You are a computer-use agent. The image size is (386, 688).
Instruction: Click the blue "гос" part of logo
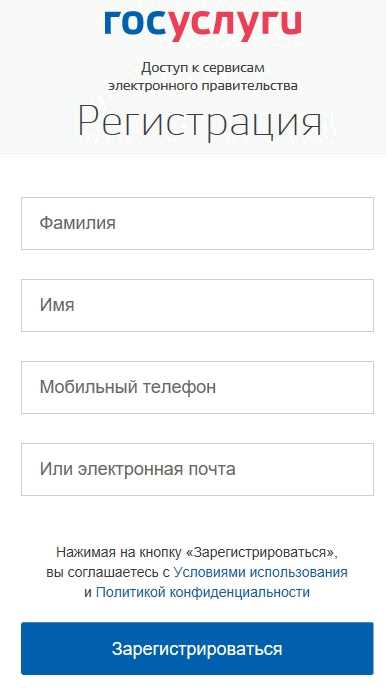(135, 22)
